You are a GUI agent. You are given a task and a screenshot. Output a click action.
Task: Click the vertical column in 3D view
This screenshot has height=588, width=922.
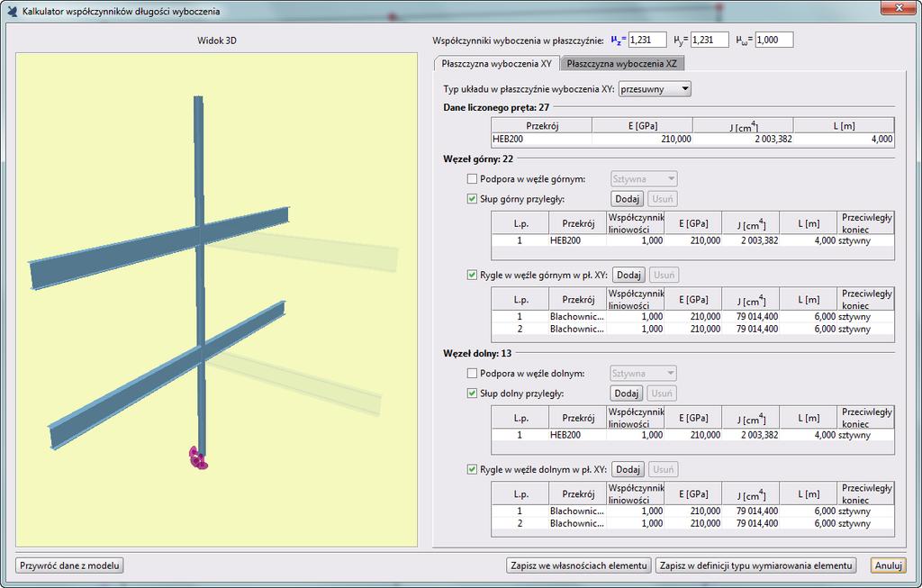click(x=199, y=165)
